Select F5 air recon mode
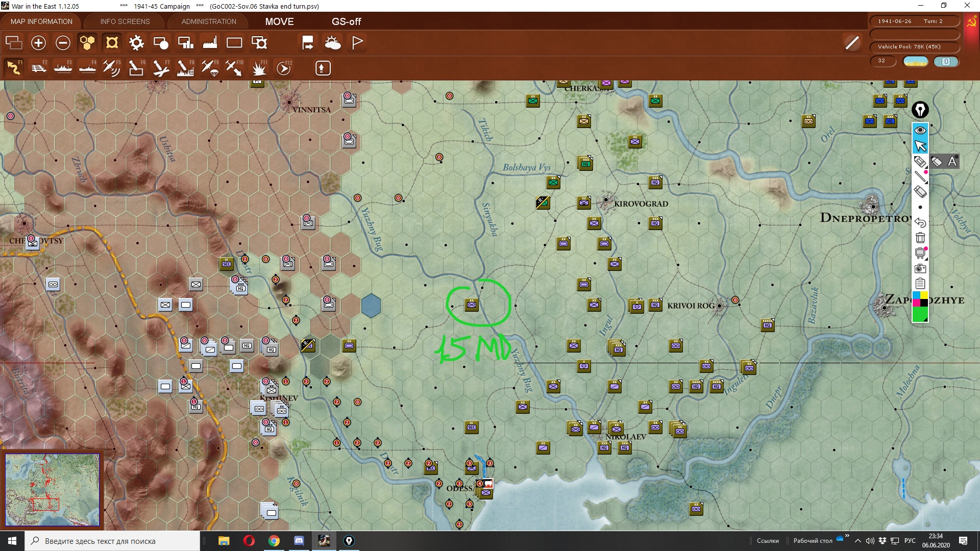This screenshot has width=980, height=551. pyautogui.click(x=112, y=68)
